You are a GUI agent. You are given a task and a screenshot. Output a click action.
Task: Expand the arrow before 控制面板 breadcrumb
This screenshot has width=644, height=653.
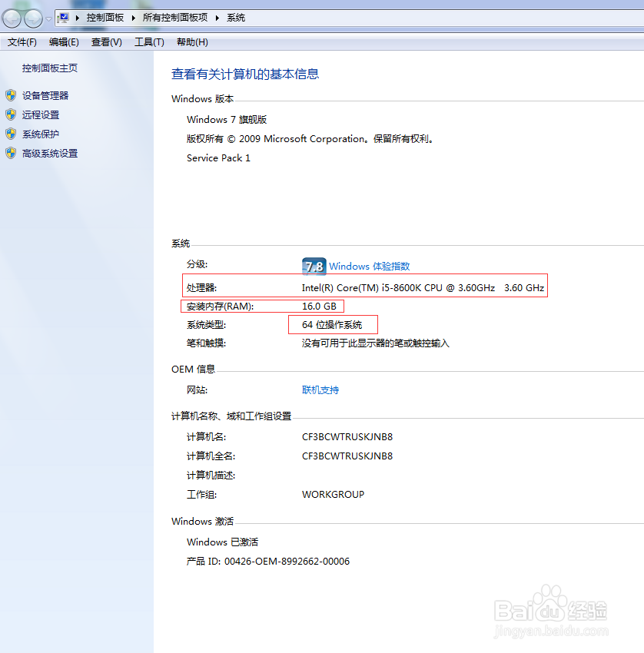[78, 18]
